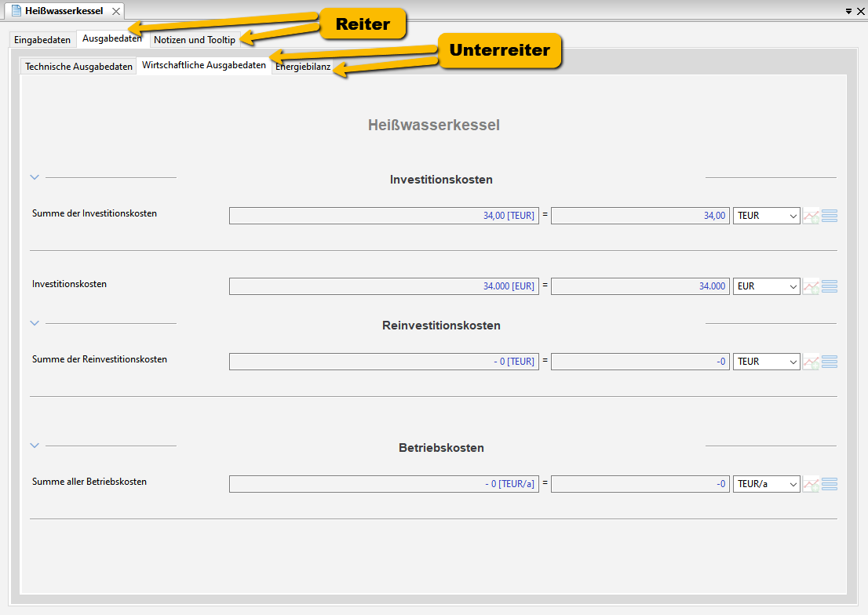Viewport: 868px width, 615px height.
Task: Click chart icon for Summe der Reinvestitionskosten
Action: (x=810, y=362)
